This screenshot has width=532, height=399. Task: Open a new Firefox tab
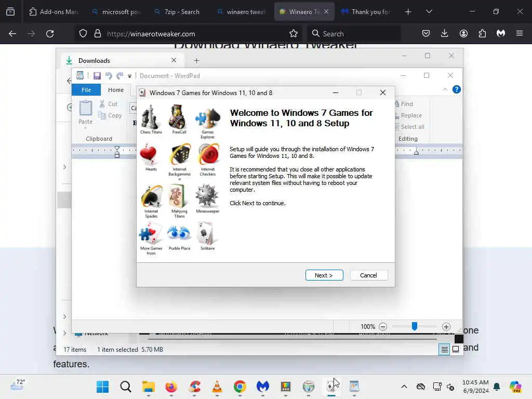pyautogui.click(x=408, y=12)
